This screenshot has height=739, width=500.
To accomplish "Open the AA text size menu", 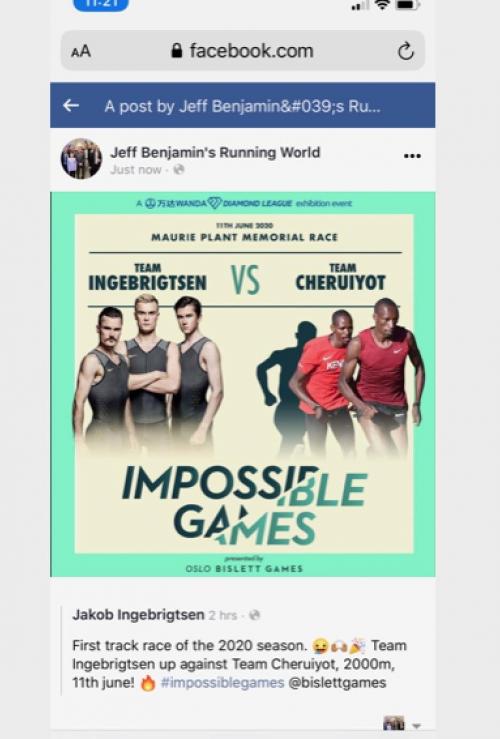I will coord(81,51).
